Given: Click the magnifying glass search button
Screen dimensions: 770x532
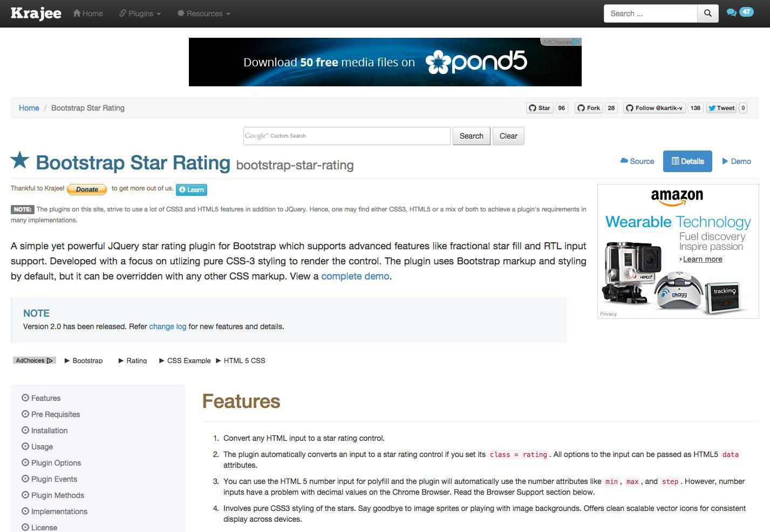Looking at the screenshot, I should (x=708, y=13).
